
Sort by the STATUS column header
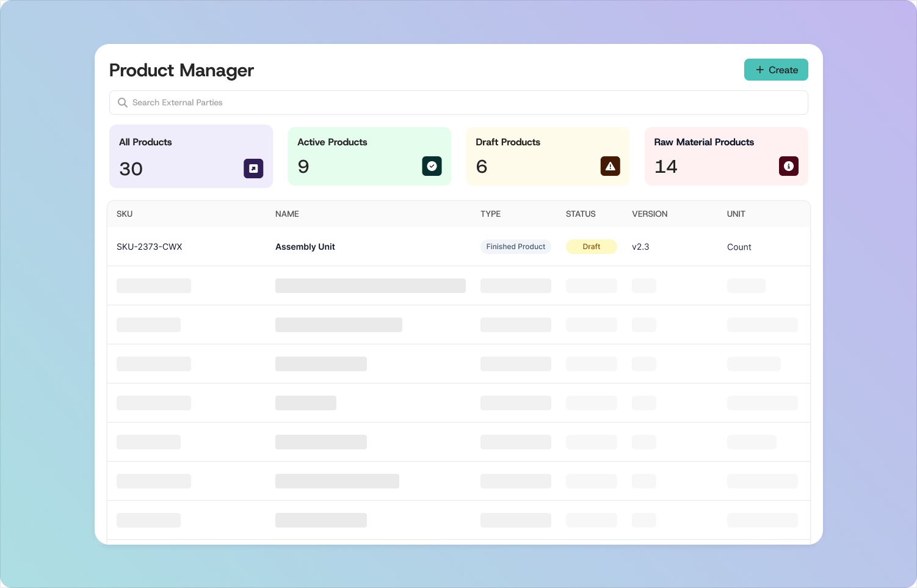tap(581, 214)
